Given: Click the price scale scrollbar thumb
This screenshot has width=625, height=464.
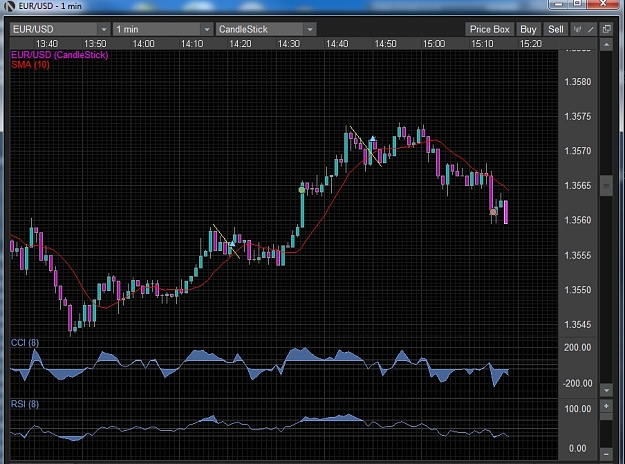Looking at the screenshot, I should pyautogui.click(x=606, y=186).
